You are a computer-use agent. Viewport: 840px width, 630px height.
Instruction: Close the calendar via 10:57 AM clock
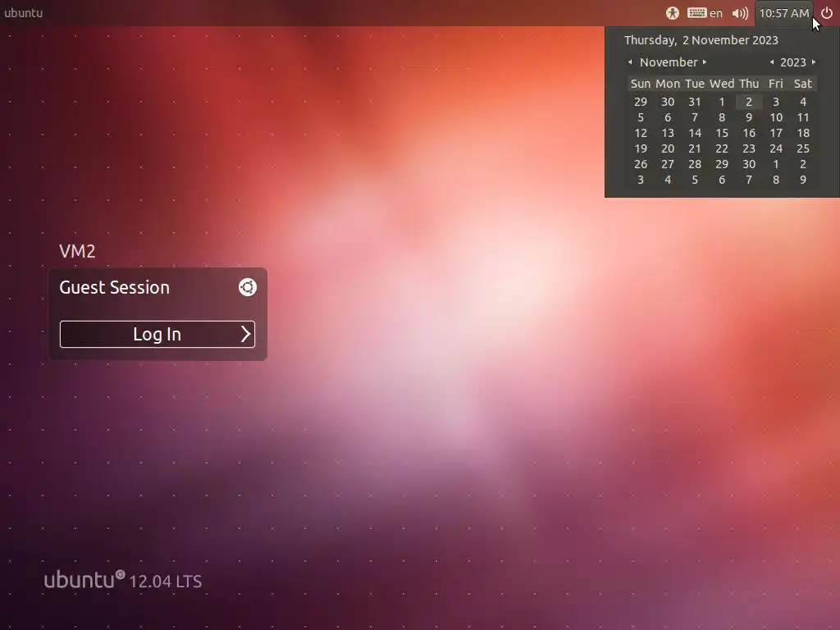(783, 13)
